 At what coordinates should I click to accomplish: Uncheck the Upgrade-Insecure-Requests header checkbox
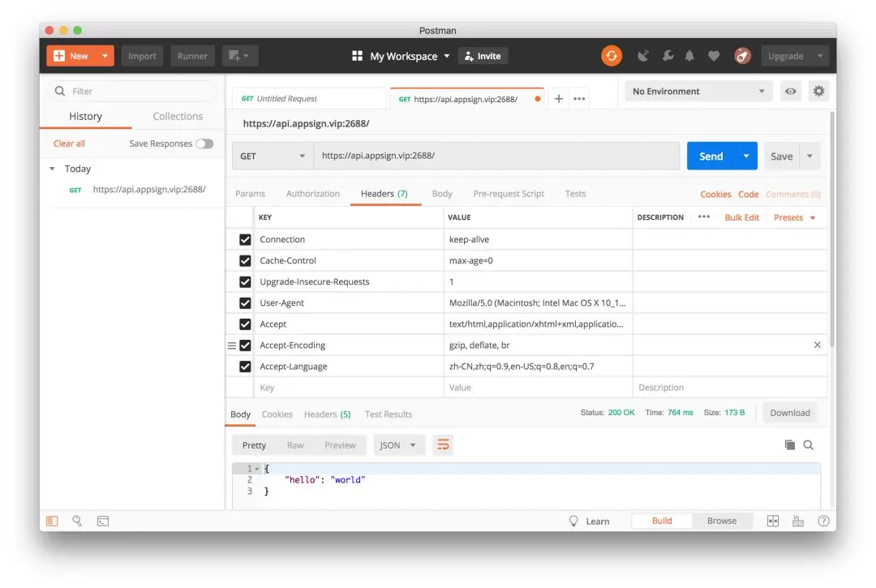point(245,282)
